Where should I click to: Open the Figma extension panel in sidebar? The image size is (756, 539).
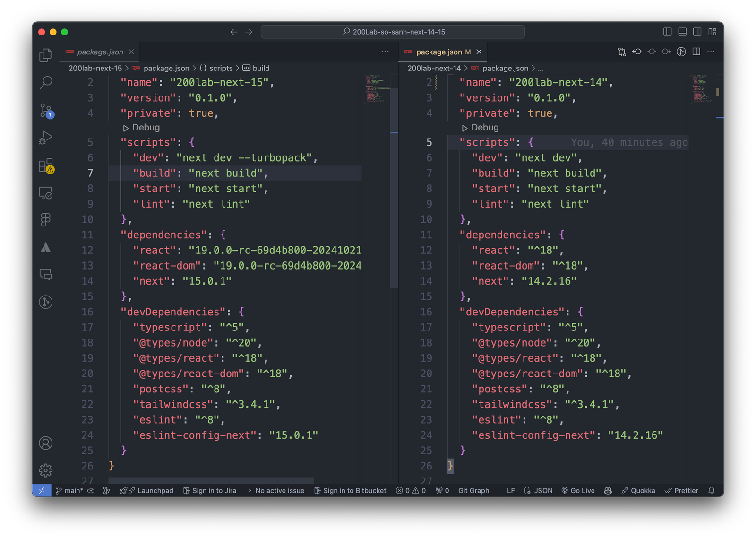click(45, 219)
